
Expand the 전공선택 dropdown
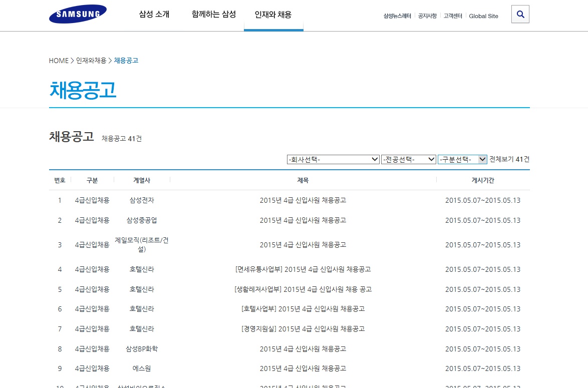point(408,159)
